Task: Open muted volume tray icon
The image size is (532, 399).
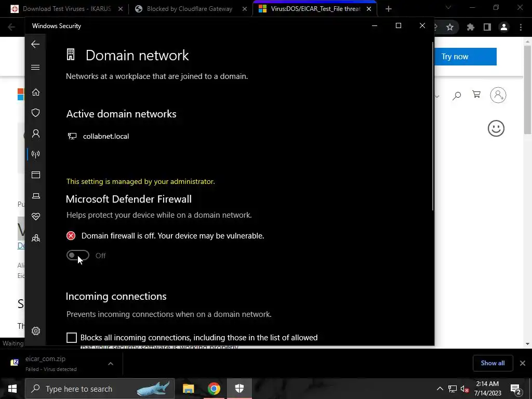Action: [x=464, y=389]
